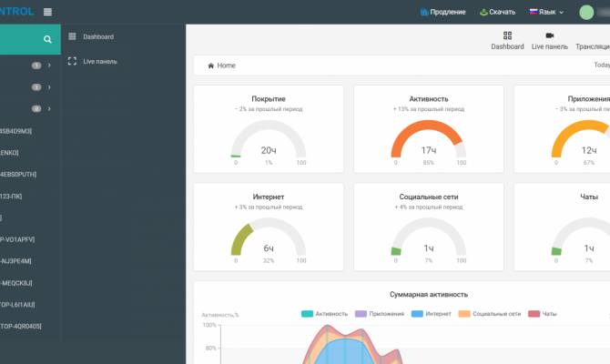Select computer ending P-VO1APFV] in sidebar
This screenshot has height=364, width=610.
point(17,239)
